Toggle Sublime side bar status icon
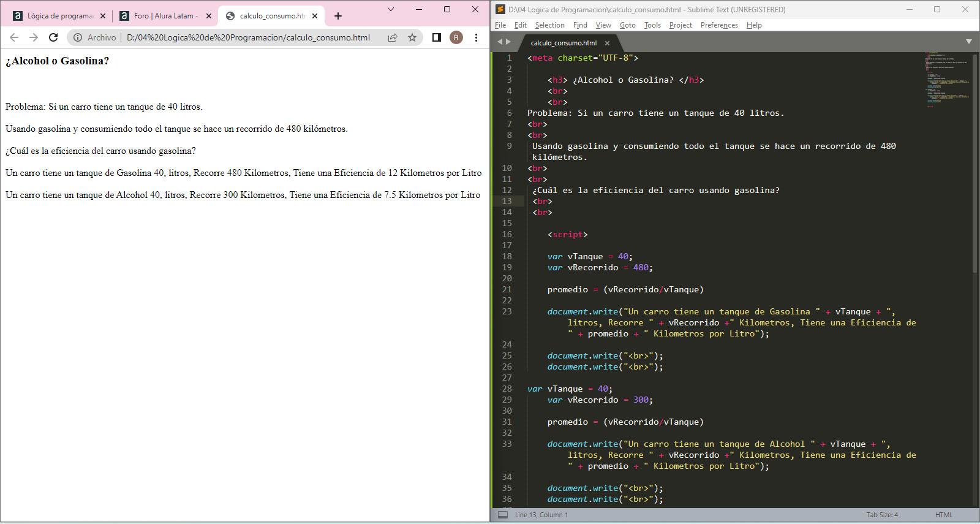980x524 pixels. point(503,515)
